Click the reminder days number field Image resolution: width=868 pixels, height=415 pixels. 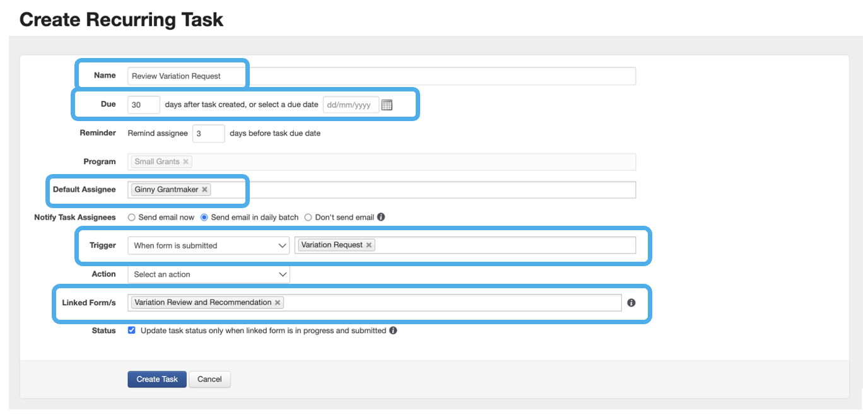pos(208,134)
